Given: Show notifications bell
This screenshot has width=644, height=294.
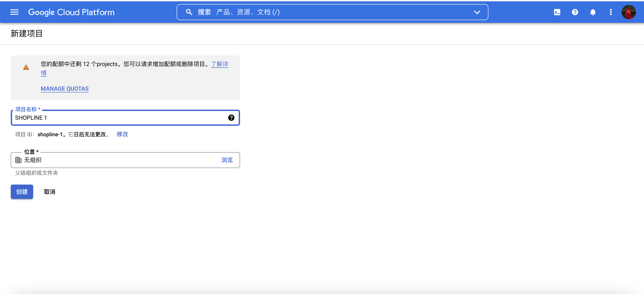Looking at the screenshot, I should (593, 12).
